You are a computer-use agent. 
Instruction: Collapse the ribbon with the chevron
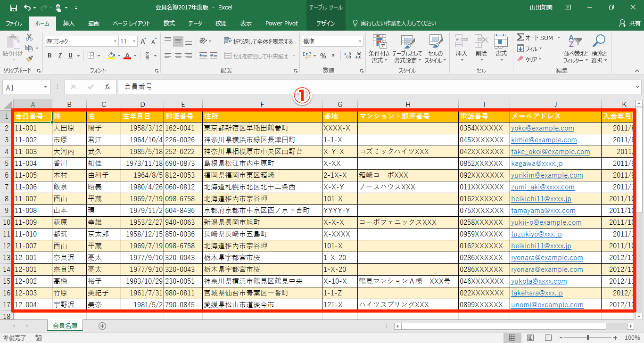pyautogui.click(x=638, y=71)
